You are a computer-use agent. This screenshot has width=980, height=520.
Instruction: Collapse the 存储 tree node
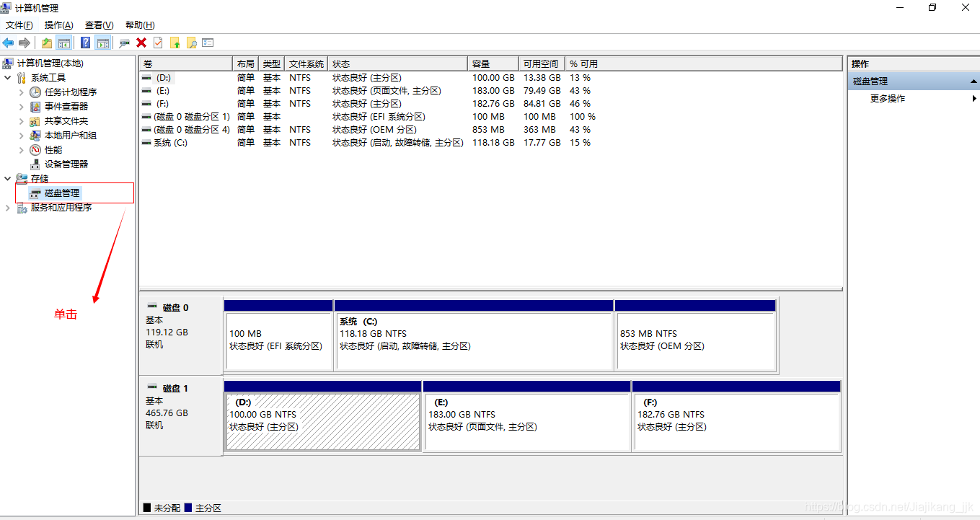coord(8,178)
